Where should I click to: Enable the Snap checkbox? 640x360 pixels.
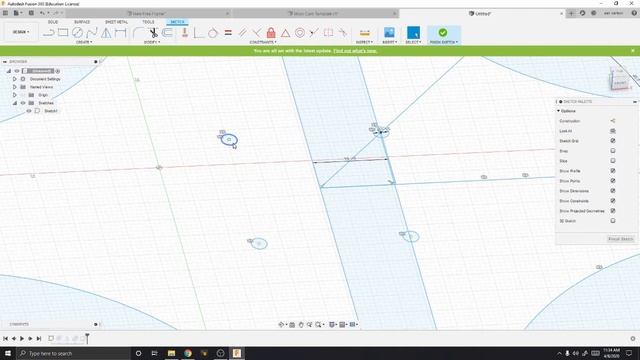pos(613,151)
